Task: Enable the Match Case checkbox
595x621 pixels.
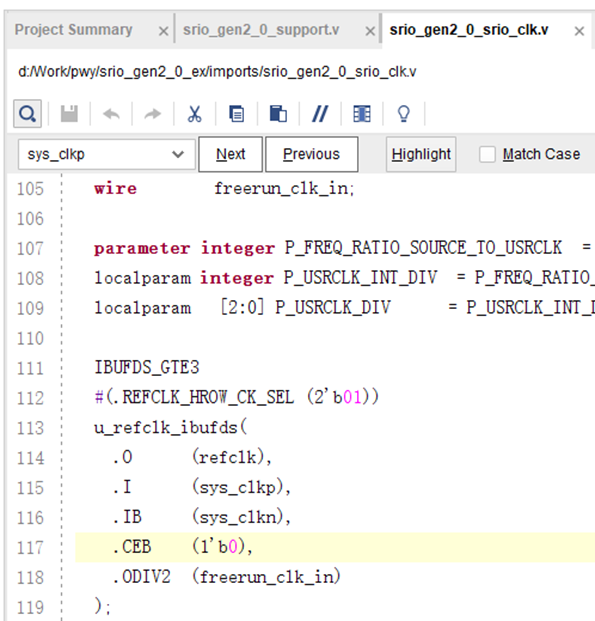Action: pyautogui.click(x=487, y=154)
